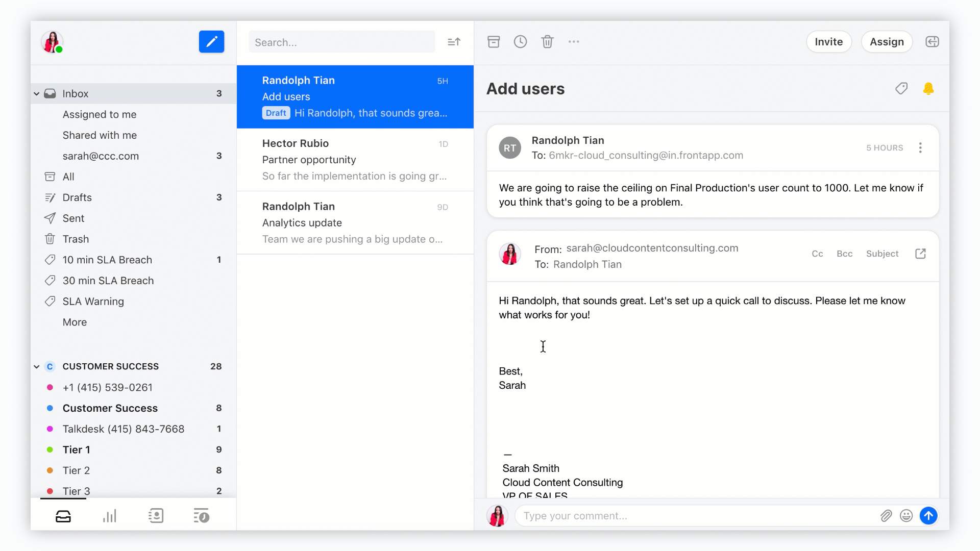Click the Draft badge in first conversation
The width and height of the screenshot is (980, 551).
[276, 113]
